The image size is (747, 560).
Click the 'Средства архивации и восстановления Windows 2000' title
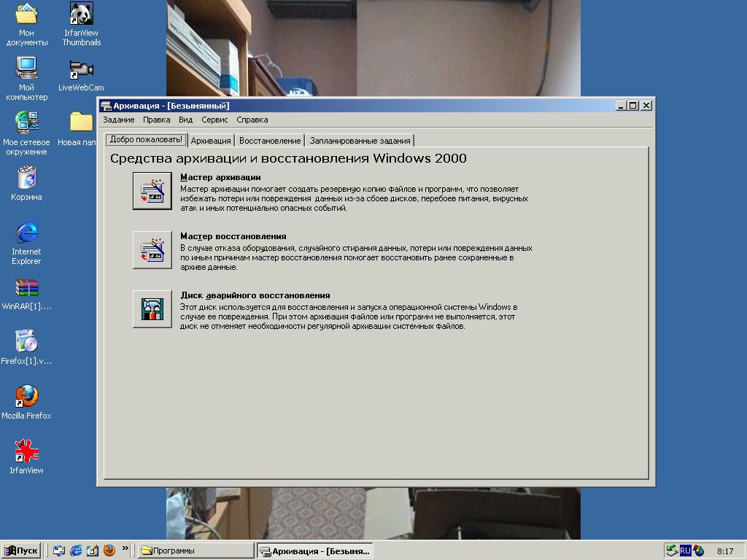pyautogui.click(x=288, y=158)
